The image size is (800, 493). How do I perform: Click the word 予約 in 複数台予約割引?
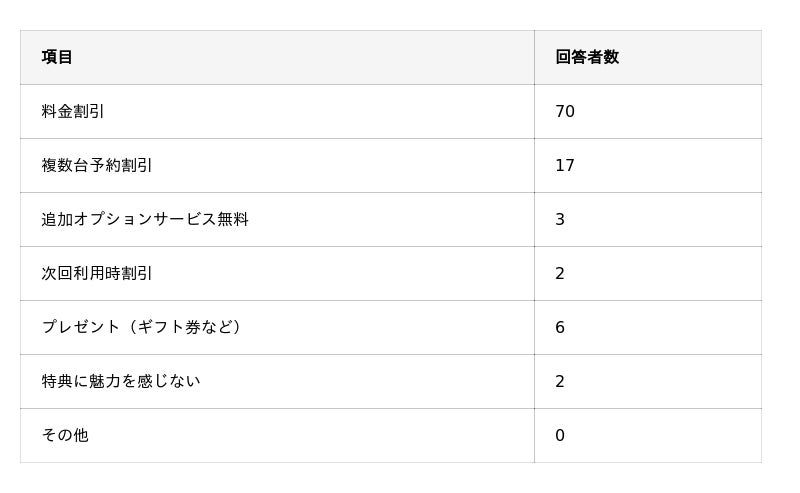[105, 165]
